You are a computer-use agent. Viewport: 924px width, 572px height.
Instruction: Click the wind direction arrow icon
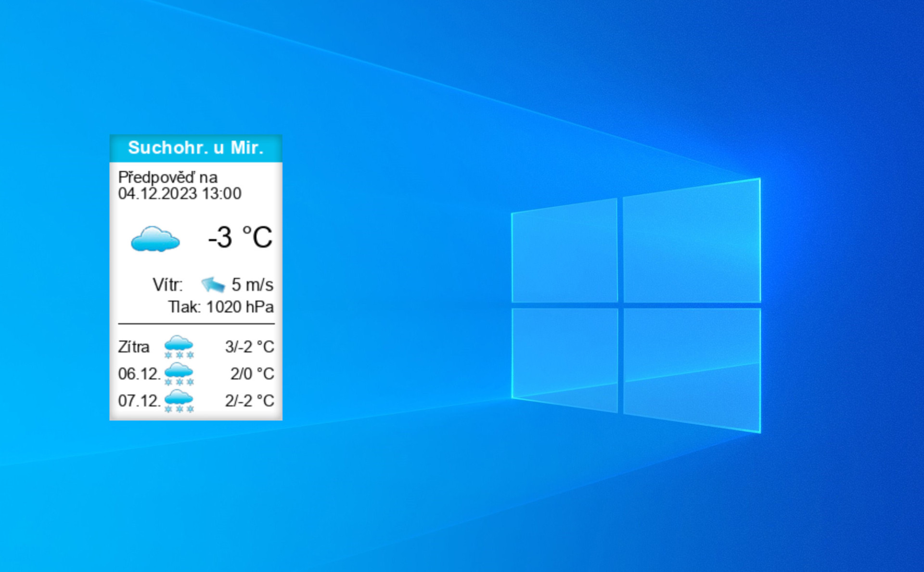pos(213,284)
